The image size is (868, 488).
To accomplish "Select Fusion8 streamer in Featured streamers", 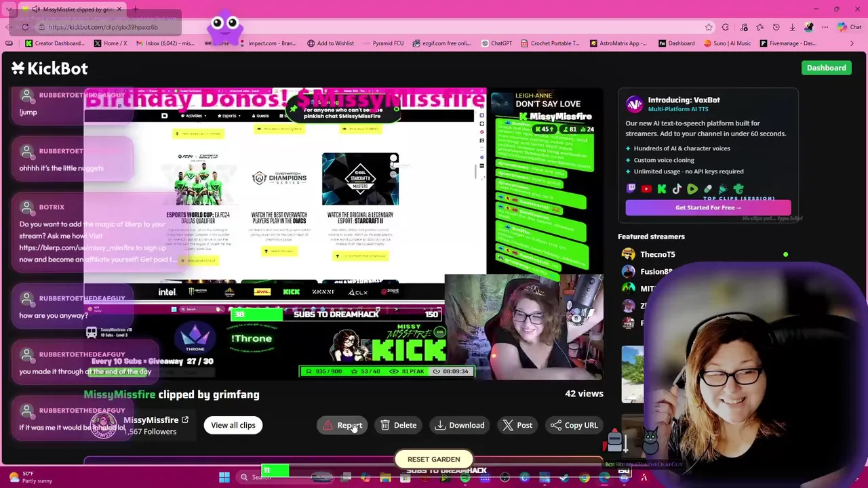I will [656, 271].
